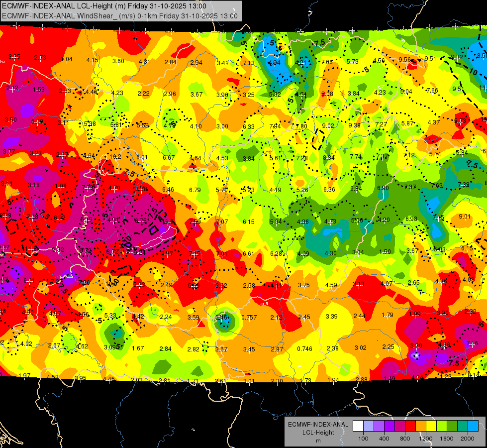Click the legend tick label 100
This screenshot has height=448, width=487.
click(363, 439)
